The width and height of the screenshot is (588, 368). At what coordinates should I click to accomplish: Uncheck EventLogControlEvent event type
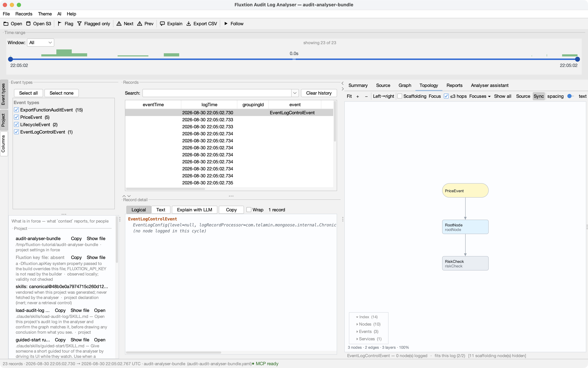click(16, 132)
